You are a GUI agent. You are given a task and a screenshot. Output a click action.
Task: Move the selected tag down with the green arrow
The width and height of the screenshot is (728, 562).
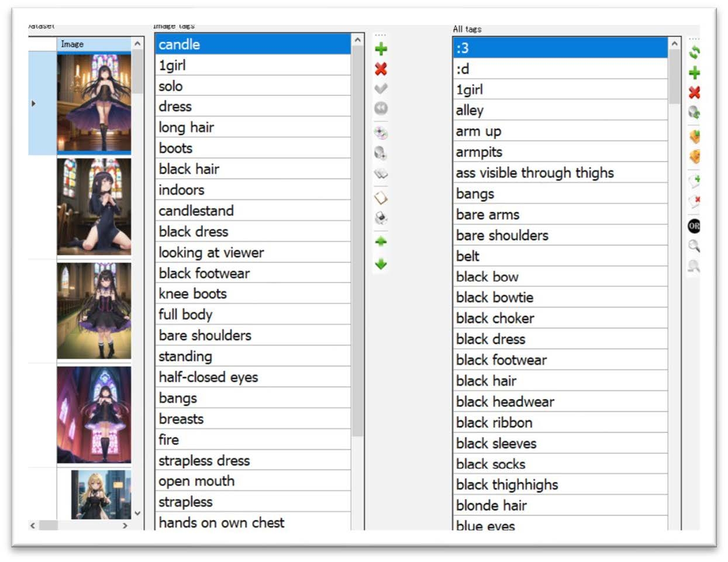[381, 264]
